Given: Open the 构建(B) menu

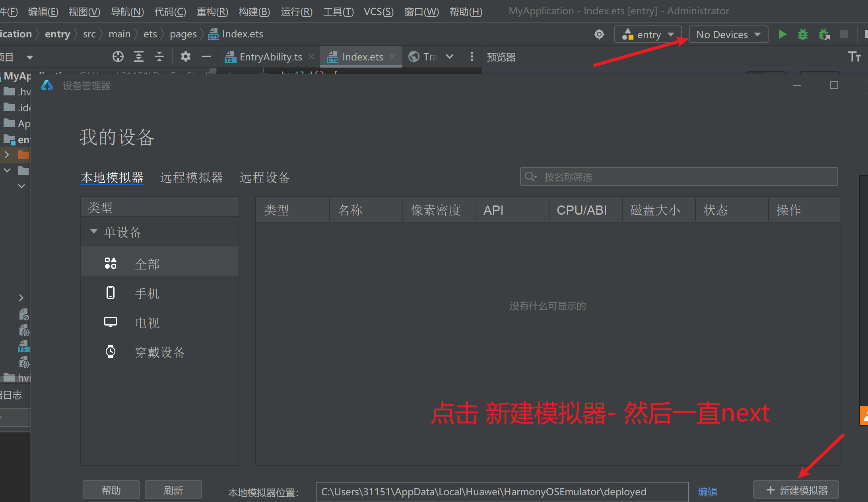Looking at the screenshot, I should click(x=254, y=12).
